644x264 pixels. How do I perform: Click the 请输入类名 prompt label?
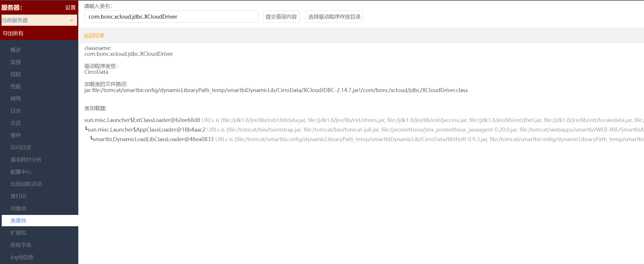tap(98, 6)
